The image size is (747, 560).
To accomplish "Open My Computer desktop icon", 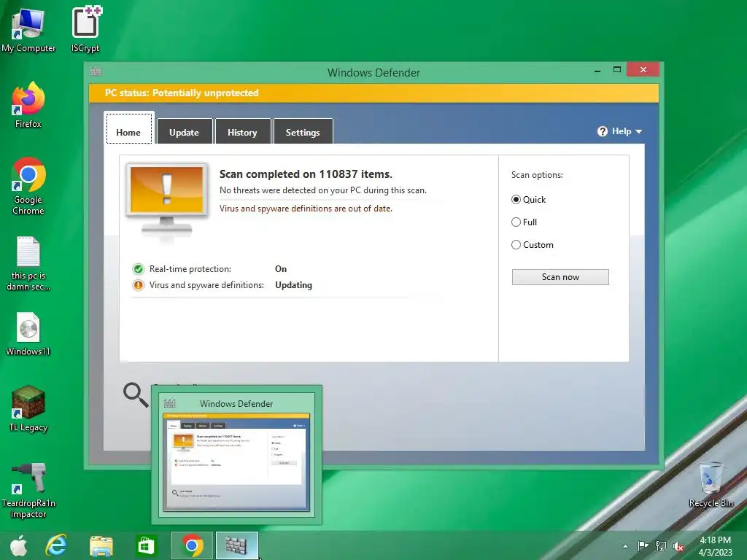I will [x=28, y=29].
